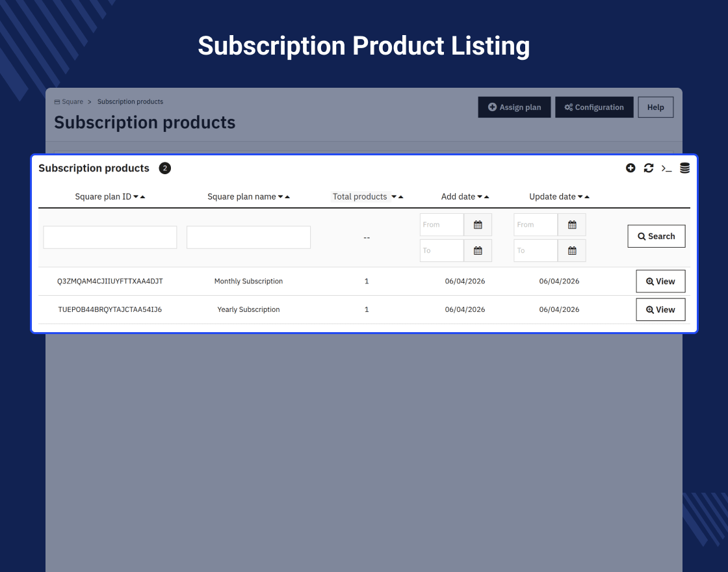Show the SQL query terminal icon

tap(667, 168)
